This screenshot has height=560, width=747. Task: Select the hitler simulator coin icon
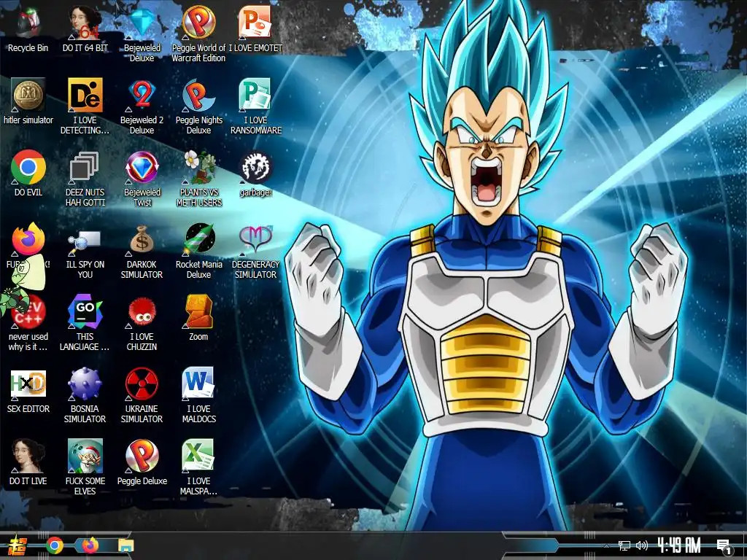pos(28,101)
